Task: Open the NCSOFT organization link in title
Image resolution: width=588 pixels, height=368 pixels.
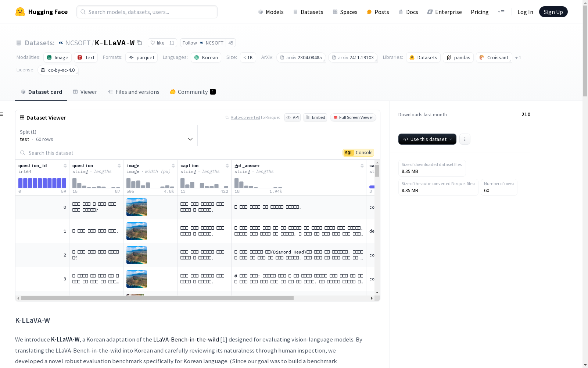Action: point(78,43)
